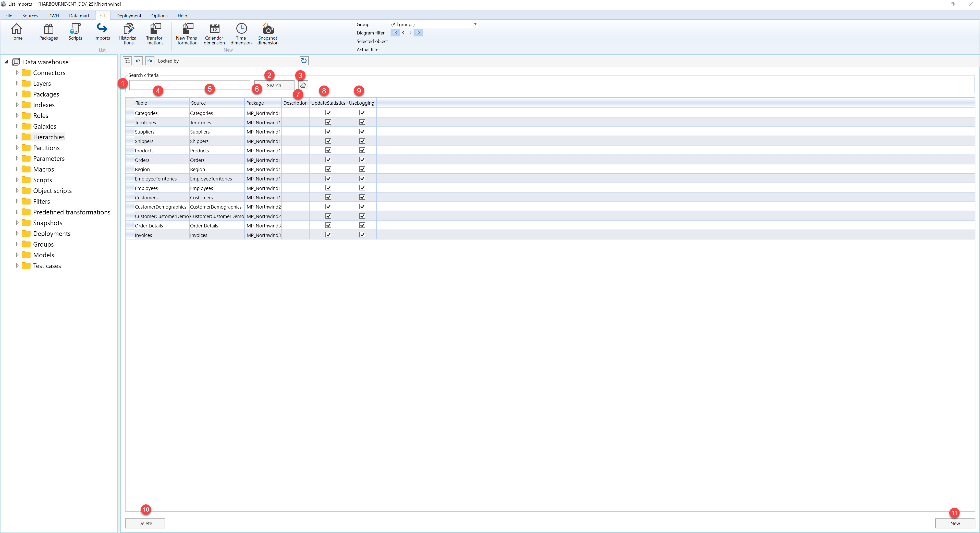Select the Test cases folder icon
The height and width of the screenshot is (533, 980).
pyautogui.click(x=26, y=265)
